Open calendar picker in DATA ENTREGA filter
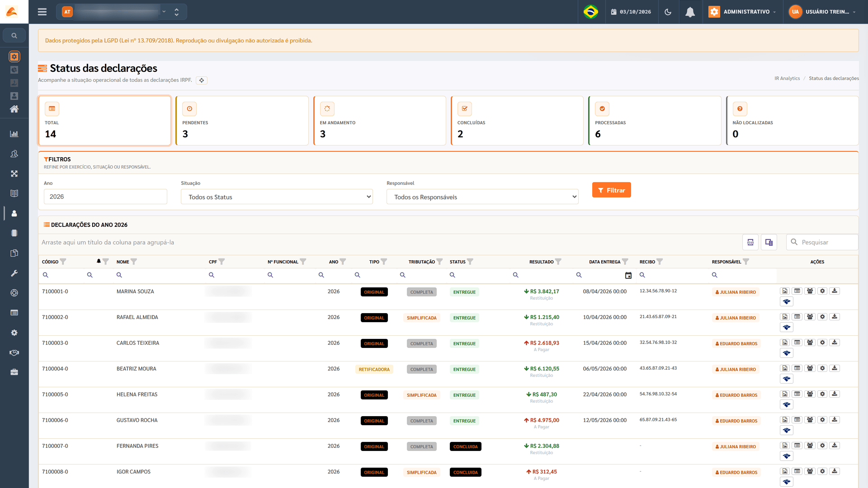The width and height of the screenshot is (868, 488). (628, 275)
